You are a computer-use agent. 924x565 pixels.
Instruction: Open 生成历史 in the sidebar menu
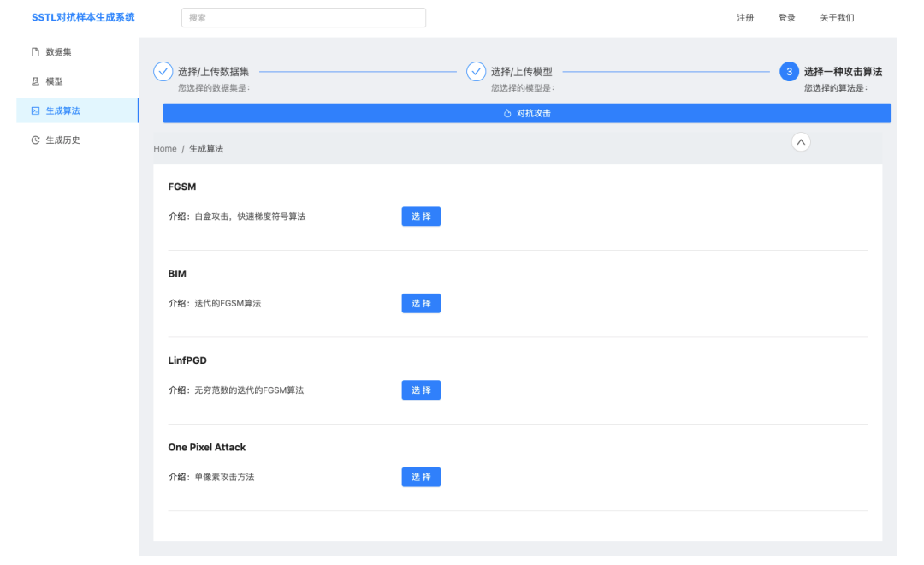point(78,140)
